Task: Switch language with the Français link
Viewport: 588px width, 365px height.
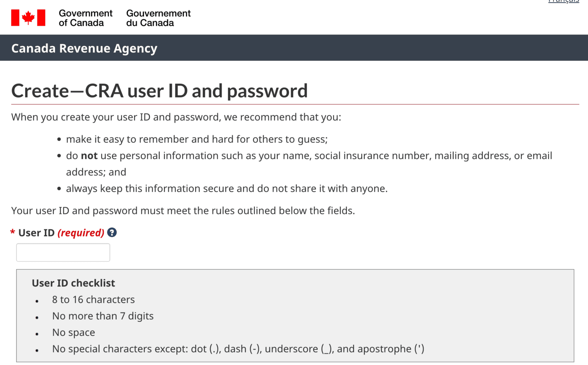Action: (563, 2)
